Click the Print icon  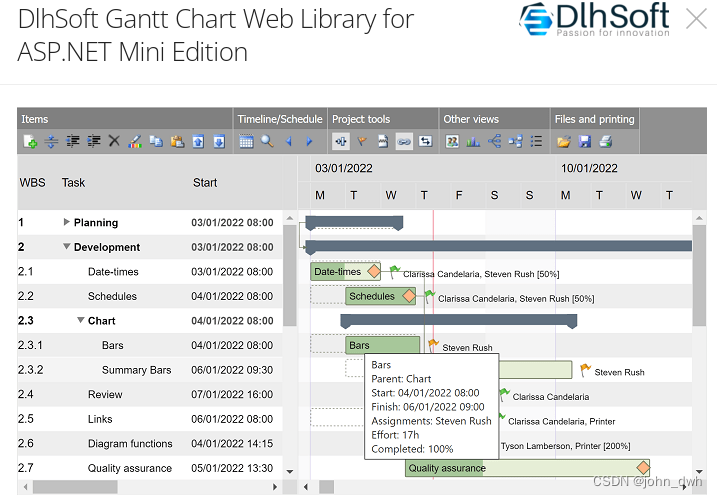click(606, 142)
